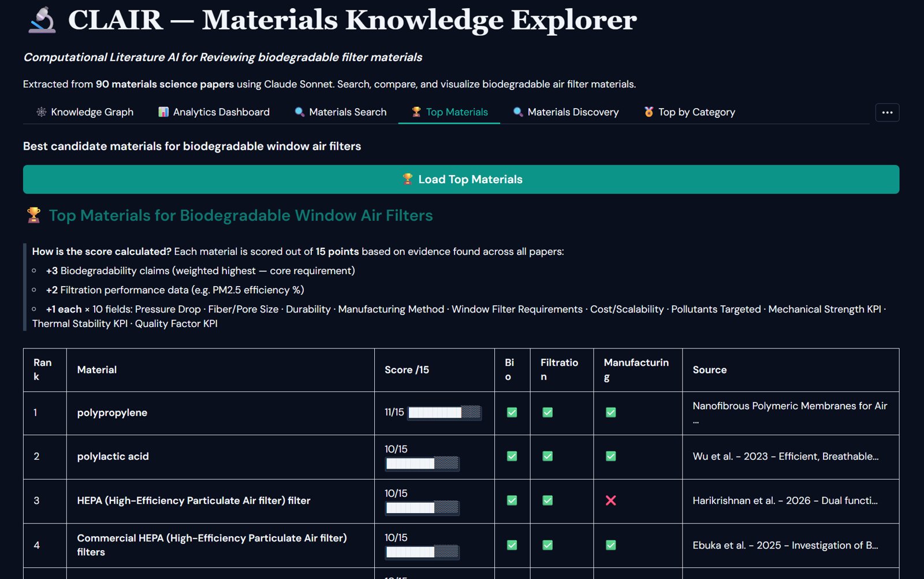
Task: Click the Filtration check mark for polylactic acid
Action: click(x=547, y=456)
